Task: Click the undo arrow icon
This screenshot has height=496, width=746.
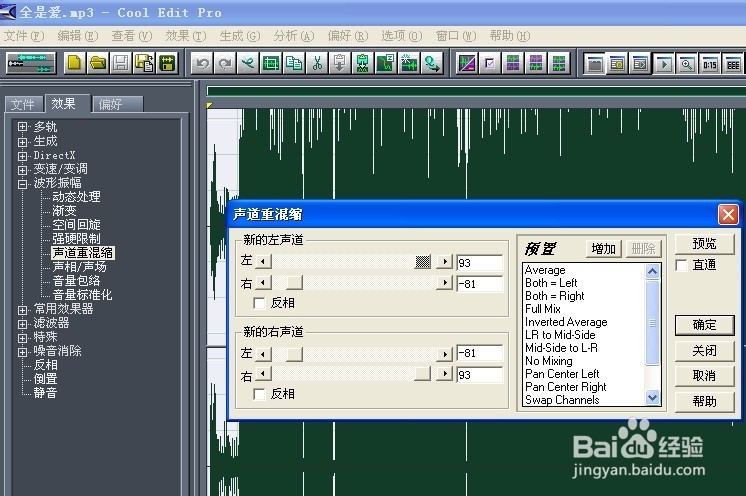Action: [x=202, y=63]
